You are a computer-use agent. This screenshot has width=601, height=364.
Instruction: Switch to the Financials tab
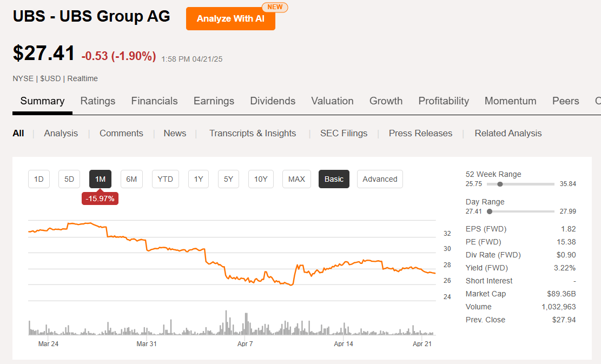[154, 101]
